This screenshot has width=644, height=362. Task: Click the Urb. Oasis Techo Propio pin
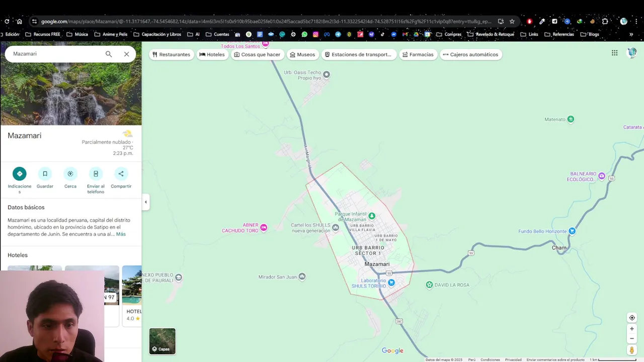[327, 74]
